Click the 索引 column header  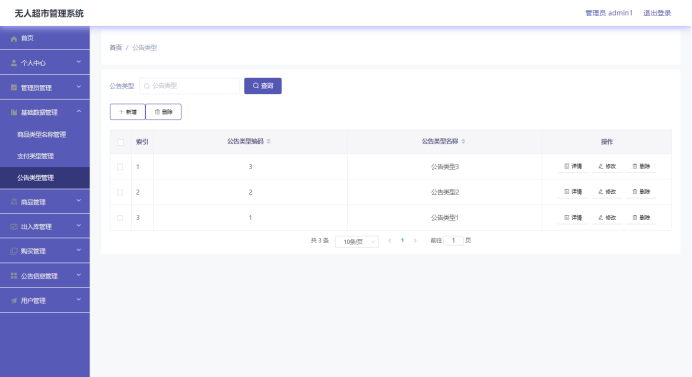[x=142, y=142]
